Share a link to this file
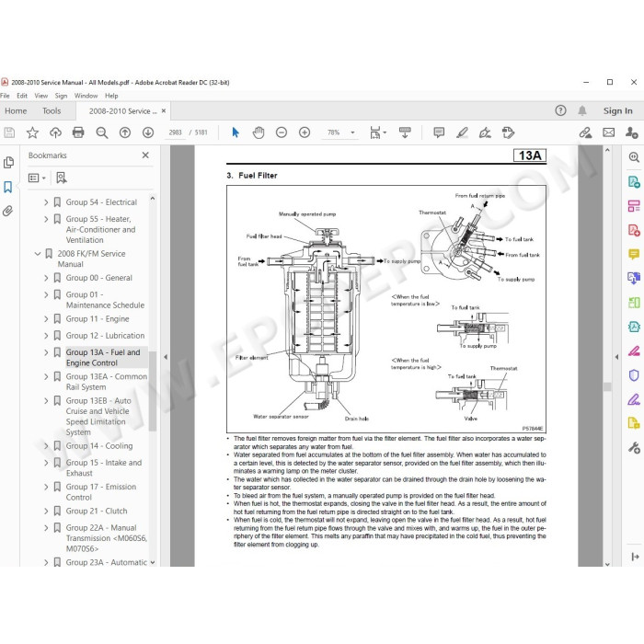 (585, 132)
